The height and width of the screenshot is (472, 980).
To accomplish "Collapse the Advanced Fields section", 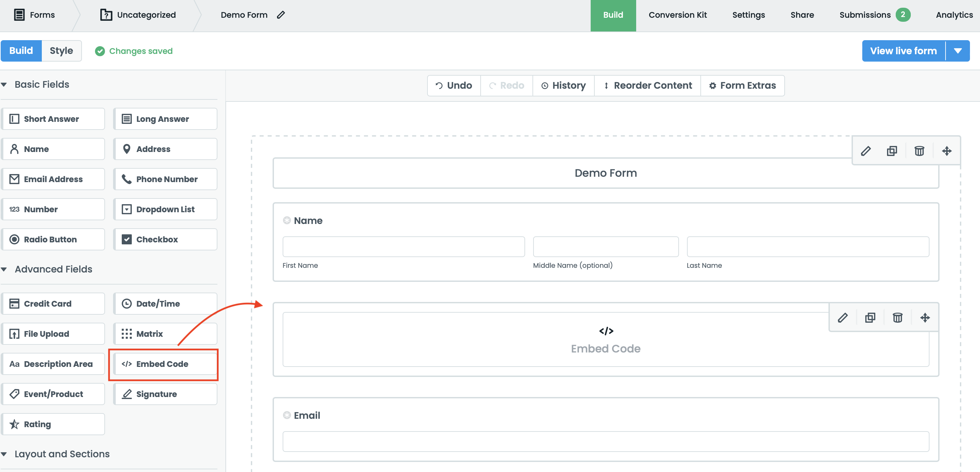I will 4,269.
